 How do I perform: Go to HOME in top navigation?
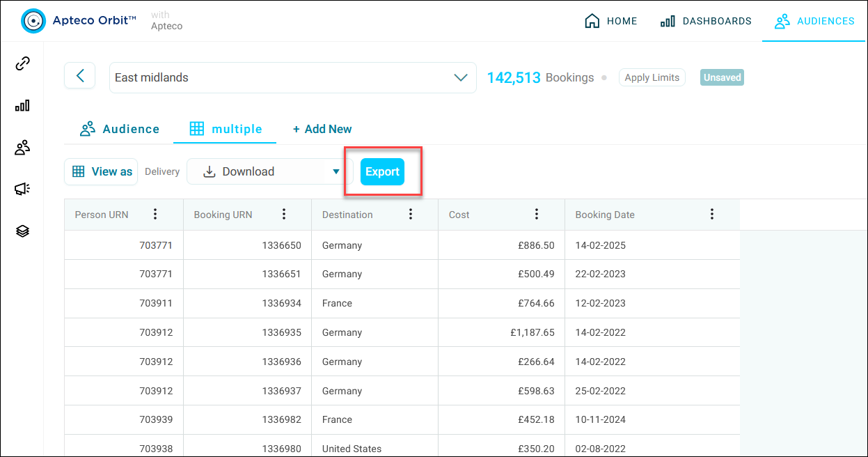coord(611,21)
